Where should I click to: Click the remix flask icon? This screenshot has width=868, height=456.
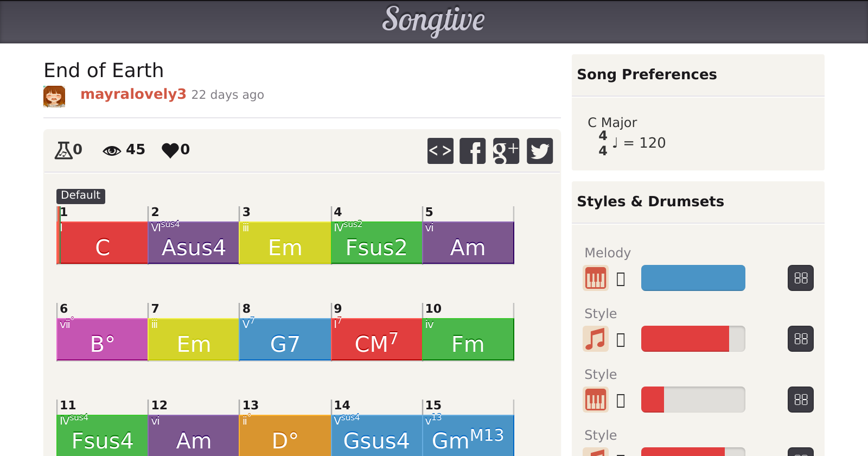click(63, 150)
